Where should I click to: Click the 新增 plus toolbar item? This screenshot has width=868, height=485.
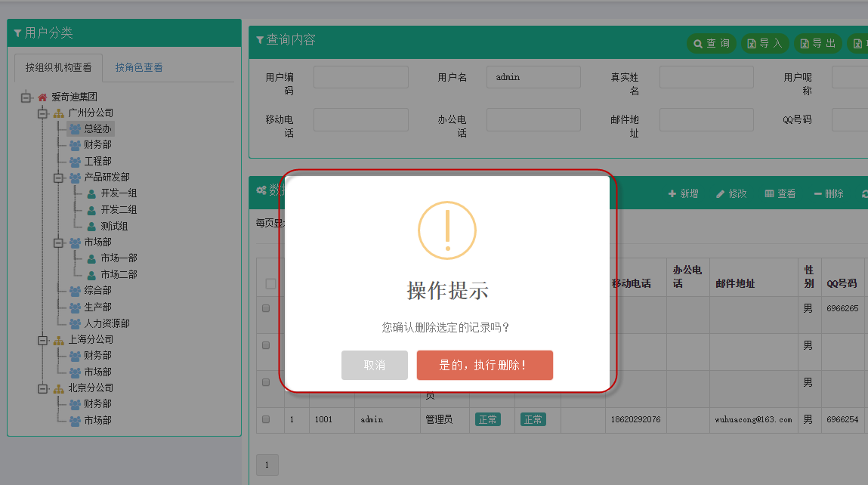(x=683, y=193)
